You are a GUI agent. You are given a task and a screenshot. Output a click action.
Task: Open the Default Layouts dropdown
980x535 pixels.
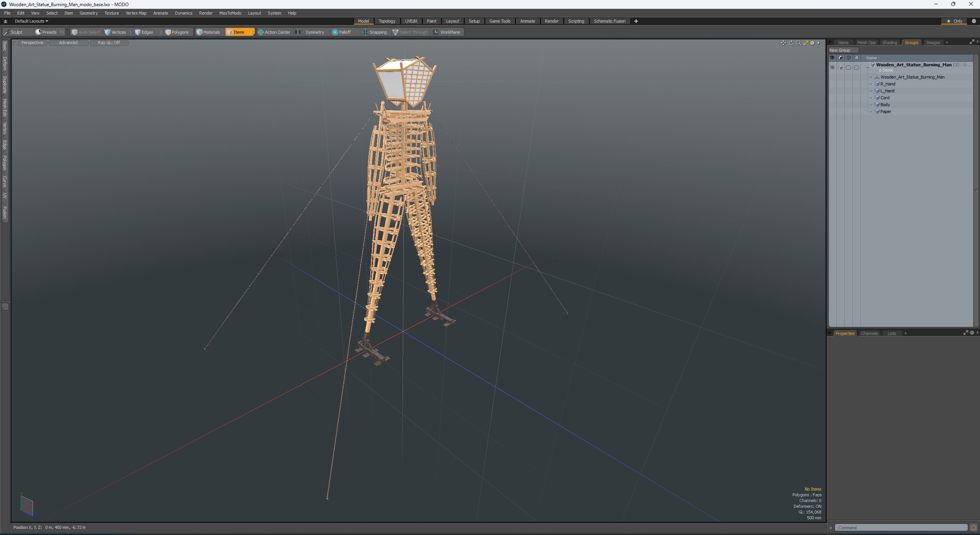(31, 21)
